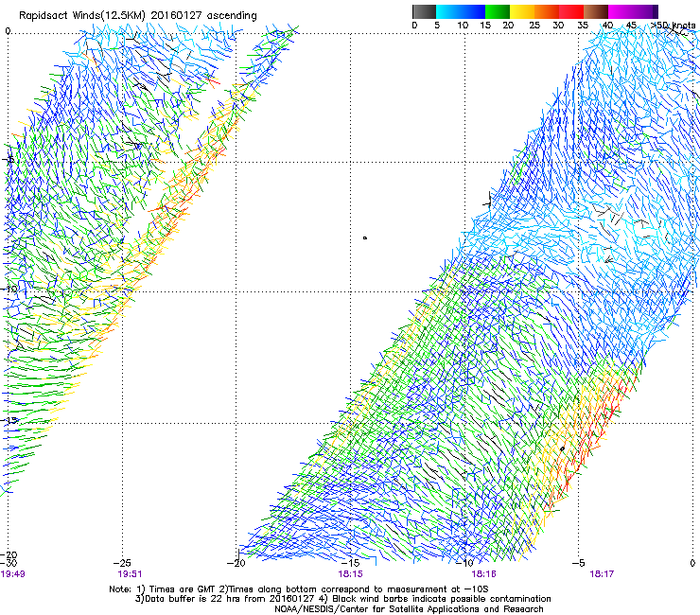
Task: Click the map title 'Rapidsact Winds(12.5KM)'
Action: pyautogui.click(x=82, y=16)
